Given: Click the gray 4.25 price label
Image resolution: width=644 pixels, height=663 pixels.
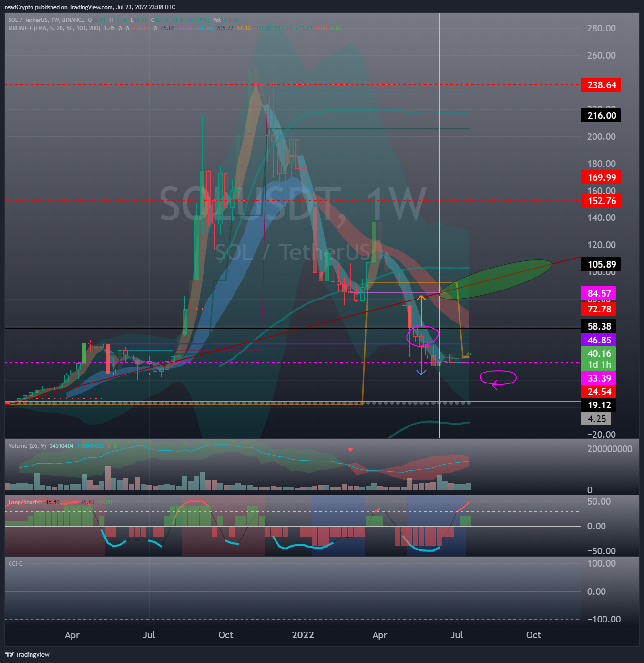Looking at the screenshot, I should [x=596, y=419].
